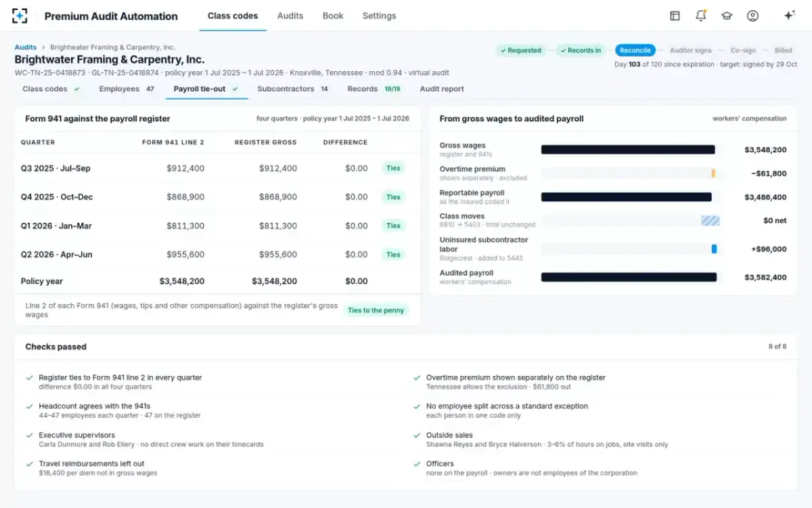Viewport: 812px width, 508px height.
Task: Click checkmark beside Register ties to Form 941
Action: 29,378
